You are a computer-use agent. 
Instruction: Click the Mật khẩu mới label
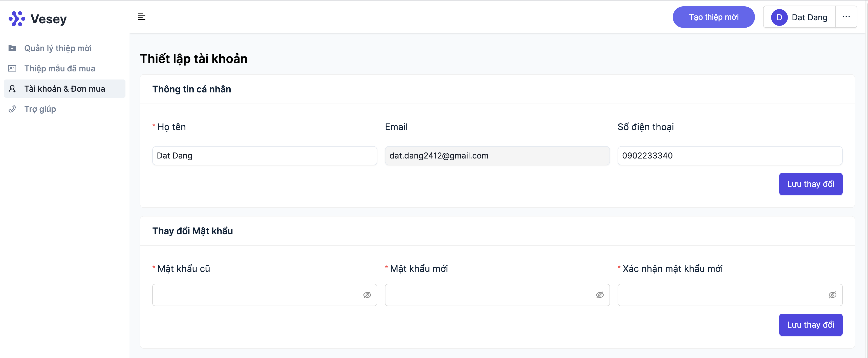point(419,269)
